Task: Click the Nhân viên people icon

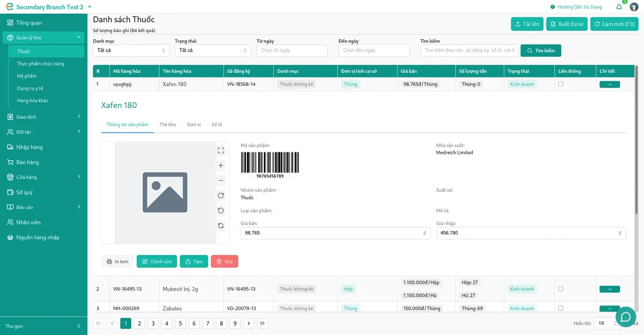Action: point(10,222)
